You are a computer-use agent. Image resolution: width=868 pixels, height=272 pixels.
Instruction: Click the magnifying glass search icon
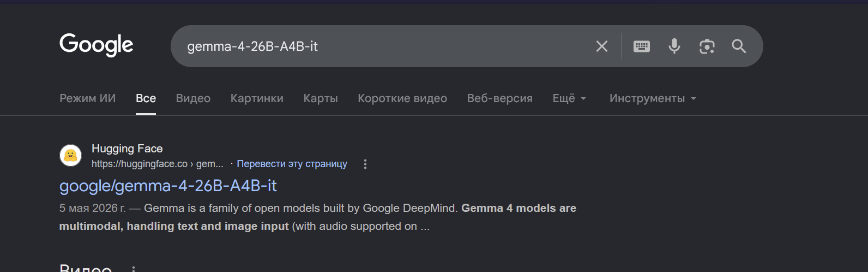[x=739, y=46]
